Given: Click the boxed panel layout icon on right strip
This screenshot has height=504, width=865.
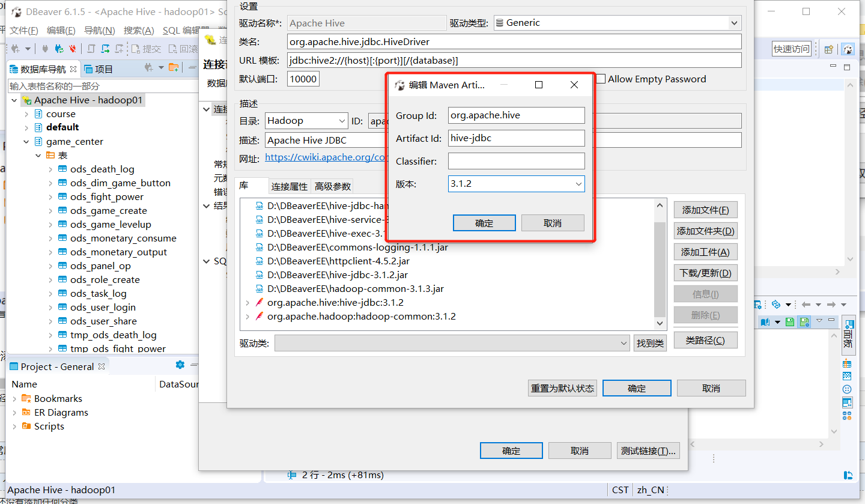Looking at the screenshot, I should pos(847,402).
